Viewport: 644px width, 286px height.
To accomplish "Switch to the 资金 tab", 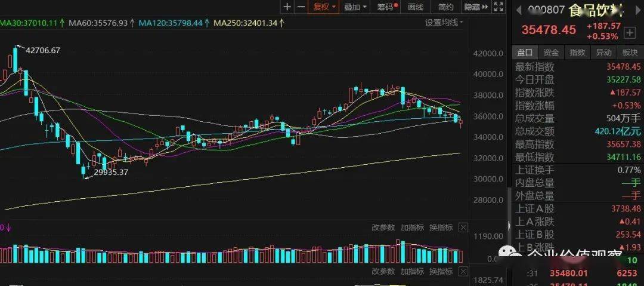I will [551, 53].
